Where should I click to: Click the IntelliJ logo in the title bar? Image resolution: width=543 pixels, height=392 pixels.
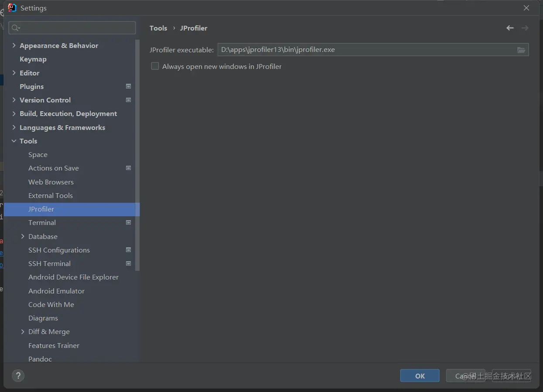[x=12, y=8]
